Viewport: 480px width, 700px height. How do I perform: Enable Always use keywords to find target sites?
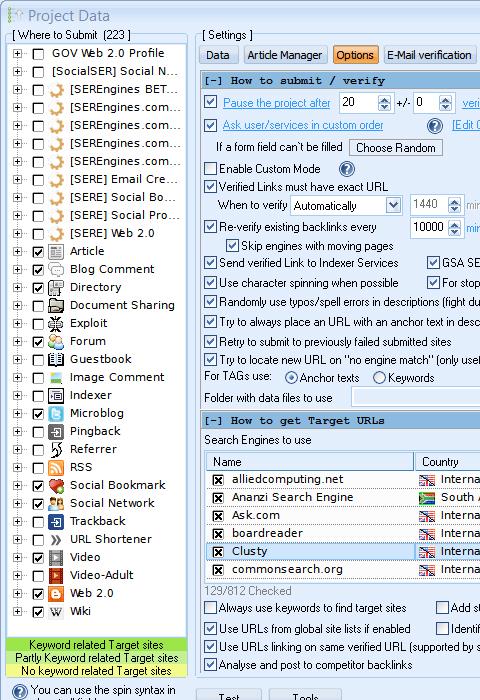(210, 608)
